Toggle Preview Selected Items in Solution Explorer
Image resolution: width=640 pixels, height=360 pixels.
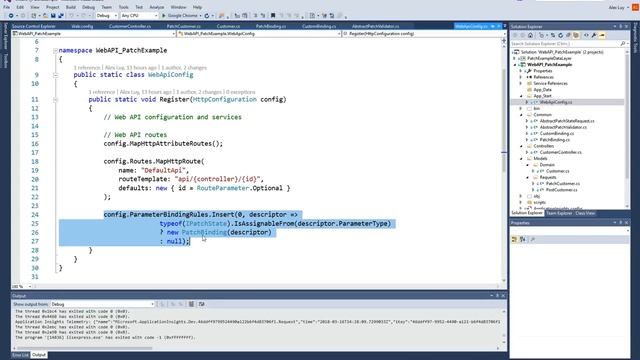(x=602, y=36)
